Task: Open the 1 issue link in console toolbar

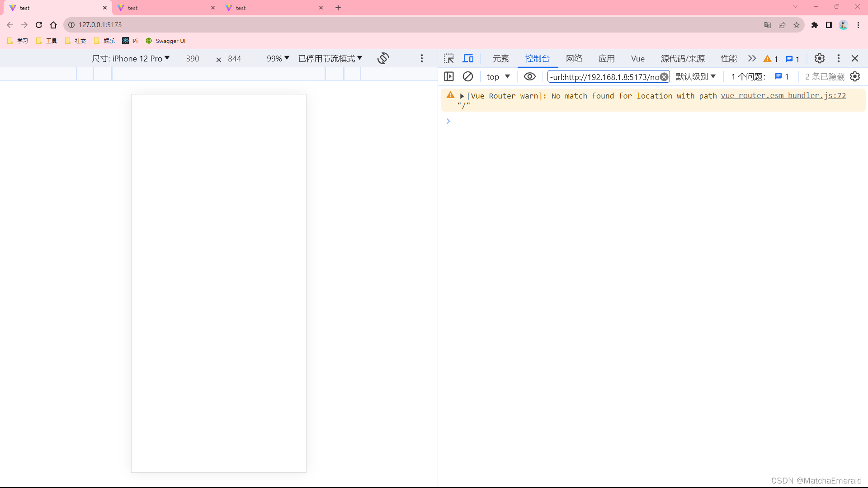Action: (760, 77)
